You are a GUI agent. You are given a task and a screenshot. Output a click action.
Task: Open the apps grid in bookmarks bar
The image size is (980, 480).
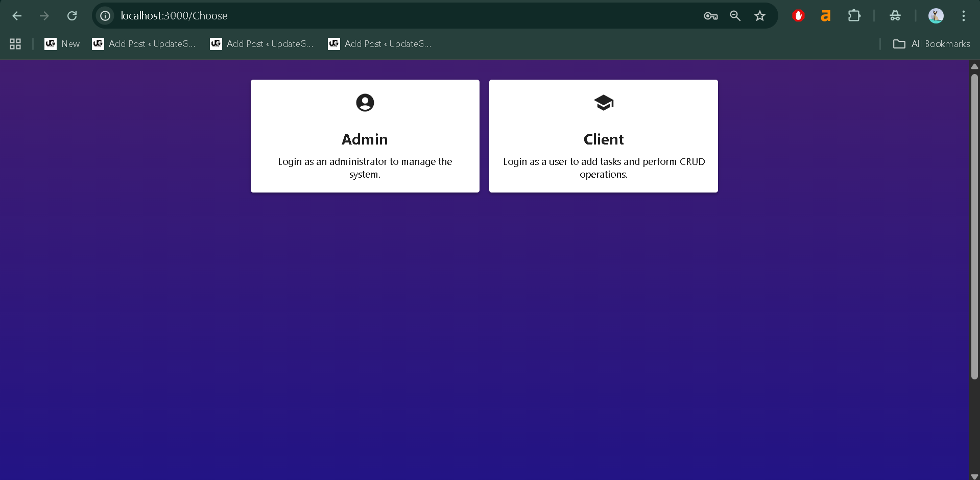click(x=15, y=44)
